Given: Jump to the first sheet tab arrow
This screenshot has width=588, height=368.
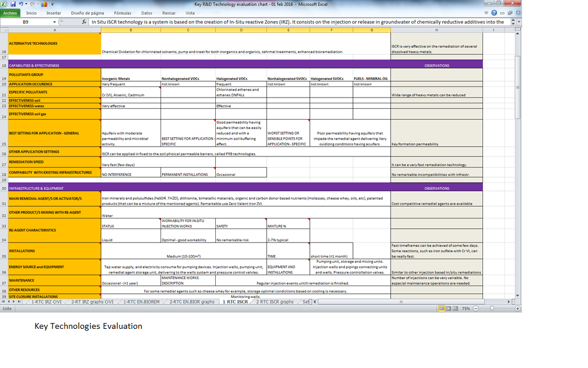Looking at the screenshot, I should point(5,302).
